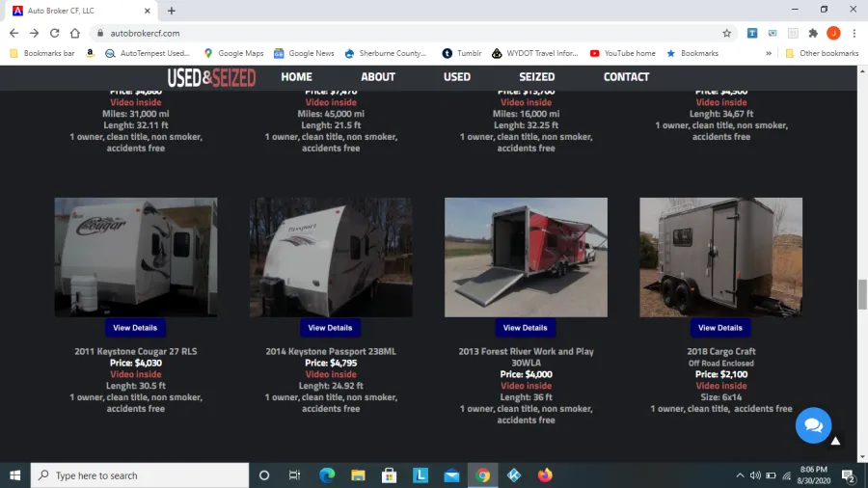Open the Kodi icon on taskbar
Viewport: 868px width, 488px height.
coord(514,475)
